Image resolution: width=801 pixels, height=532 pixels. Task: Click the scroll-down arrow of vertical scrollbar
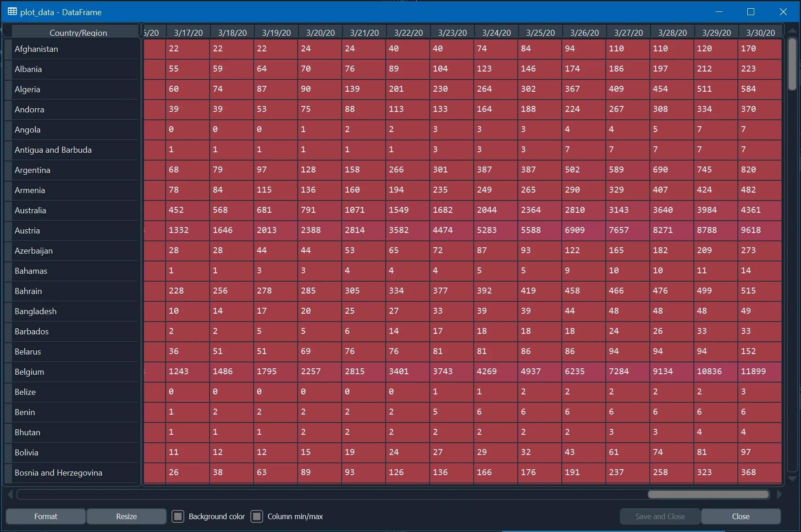[792, 478]
